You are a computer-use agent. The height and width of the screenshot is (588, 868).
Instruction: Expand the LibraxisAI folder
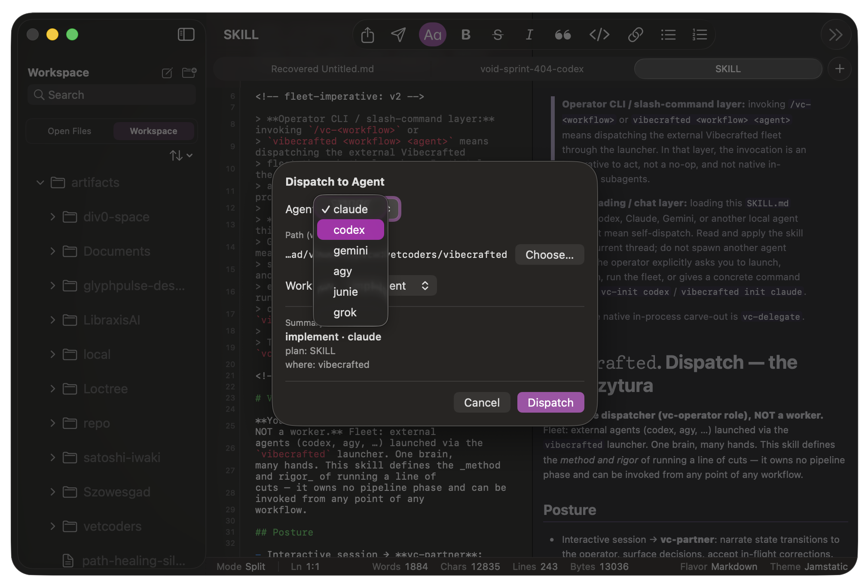point(52,320)
